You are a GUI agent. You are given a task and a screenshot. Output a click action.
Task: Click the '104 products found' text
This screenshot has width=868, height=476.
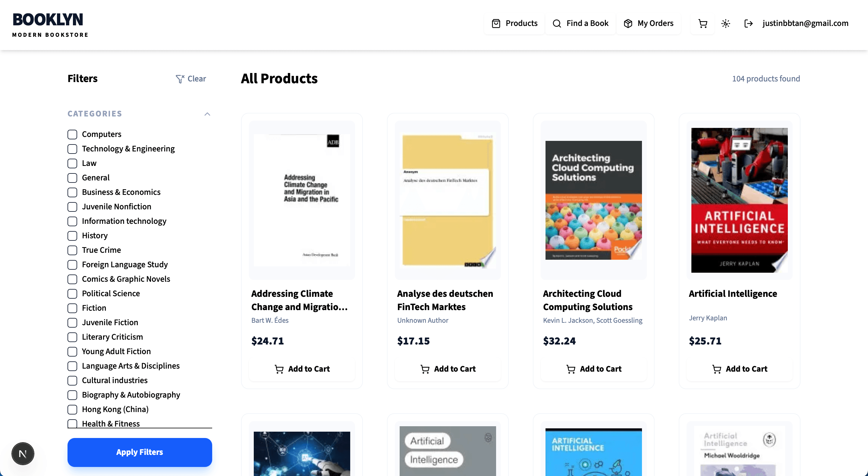[766, 79]
